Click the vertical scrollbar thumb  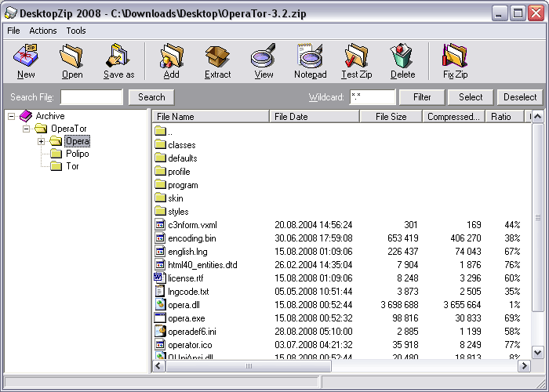coord(538,217)
